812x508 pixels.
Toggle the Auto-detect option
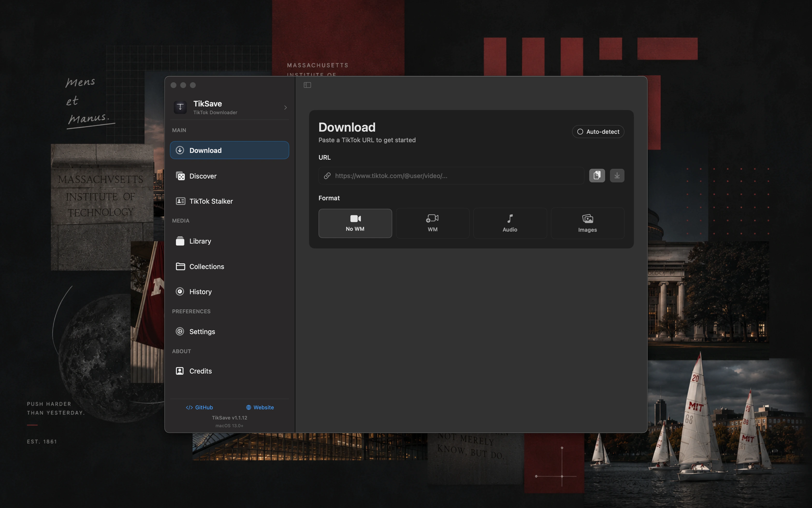pyautogui.click(x=598, y=132)
